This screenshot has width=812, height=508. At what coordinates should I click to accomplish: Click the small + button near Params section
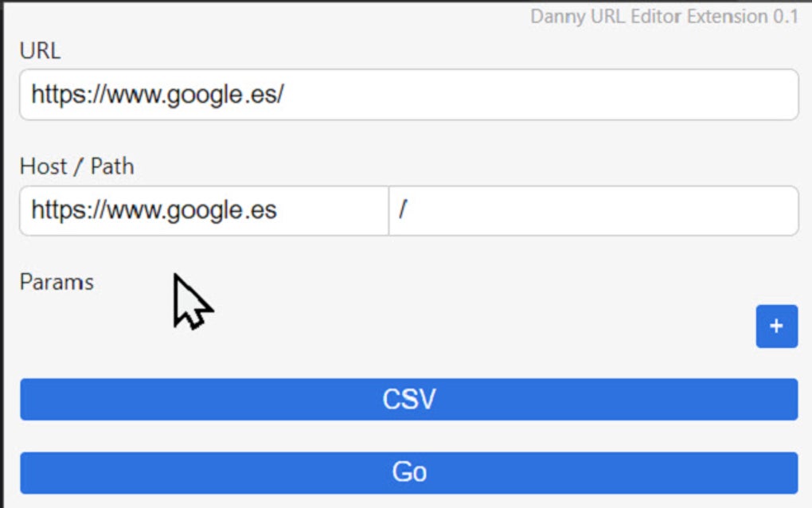click(776, 326)
